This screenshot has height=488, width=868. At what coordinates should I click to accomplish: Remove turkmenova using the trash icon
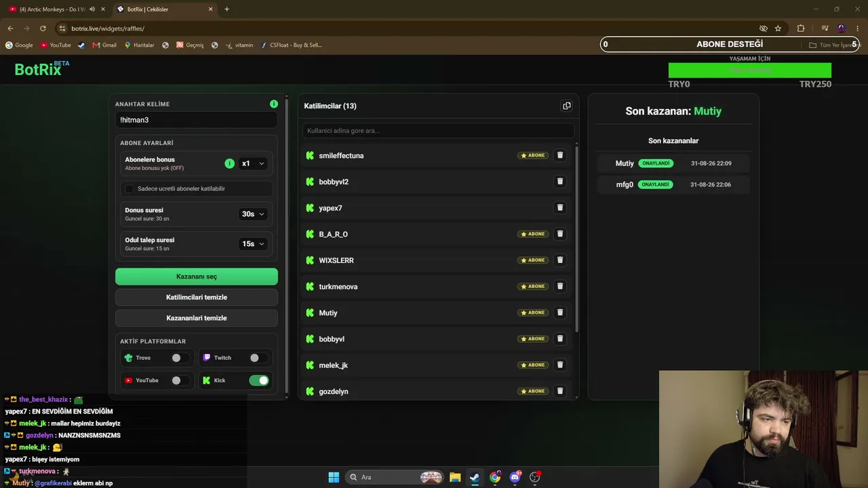[560, 286]
